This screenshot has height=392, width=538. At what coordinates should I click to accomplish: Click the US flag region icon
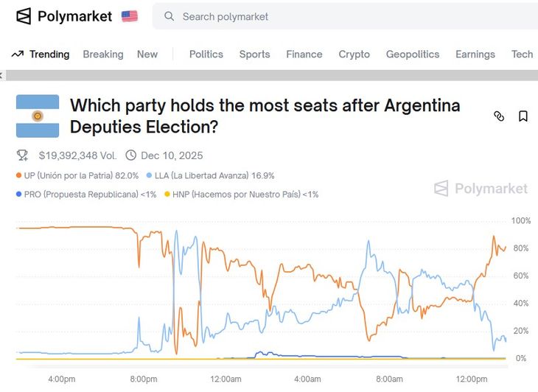click(x=130, y=16)
